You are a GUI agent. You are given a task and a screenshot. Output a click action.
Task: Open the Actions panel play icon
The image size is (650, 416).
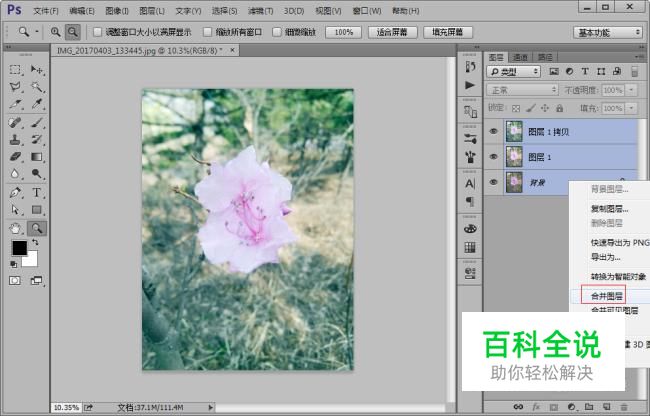point(470,85)
